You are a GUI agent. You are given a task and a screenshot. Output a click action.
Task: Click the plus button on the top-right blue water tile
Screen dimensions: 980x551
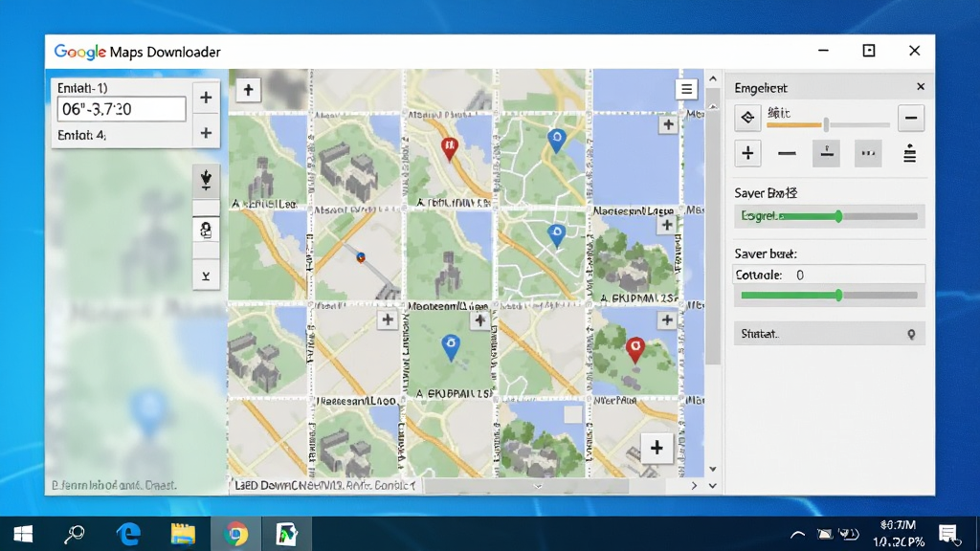click(x=668, y=124)
